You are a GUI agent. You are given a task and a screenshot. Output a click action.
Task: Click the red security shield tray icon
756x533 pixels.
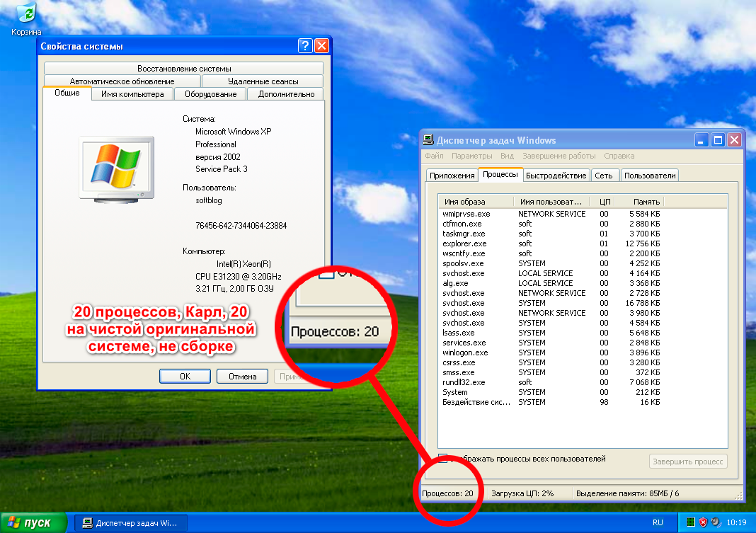coord(703,522)
